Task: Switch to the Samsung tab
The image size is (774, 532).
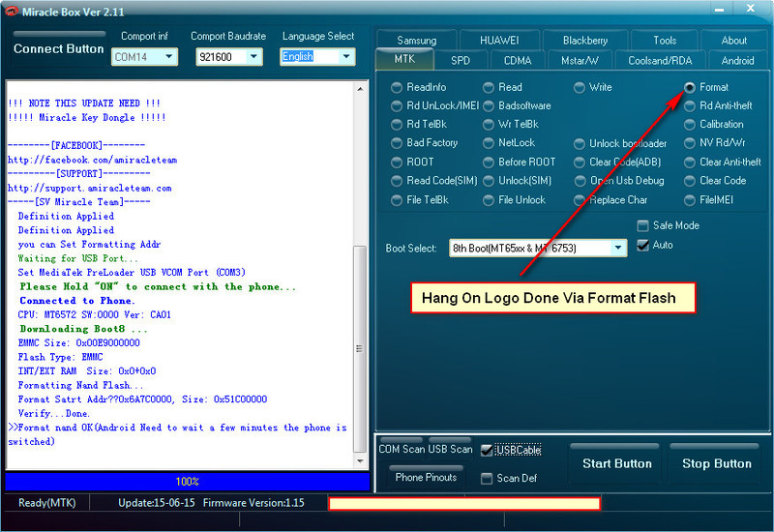Action: pos(417,40)
